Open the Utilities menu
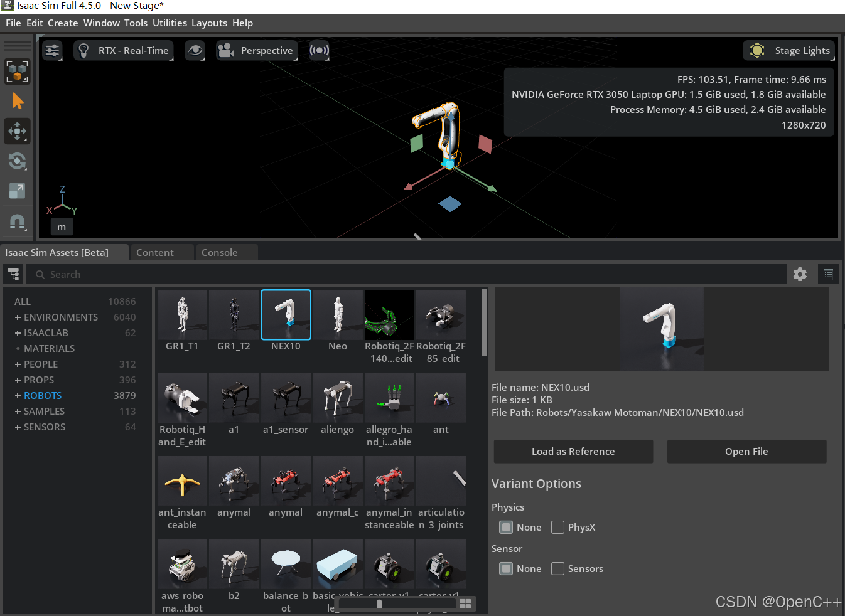 click(x=170, y=23)
